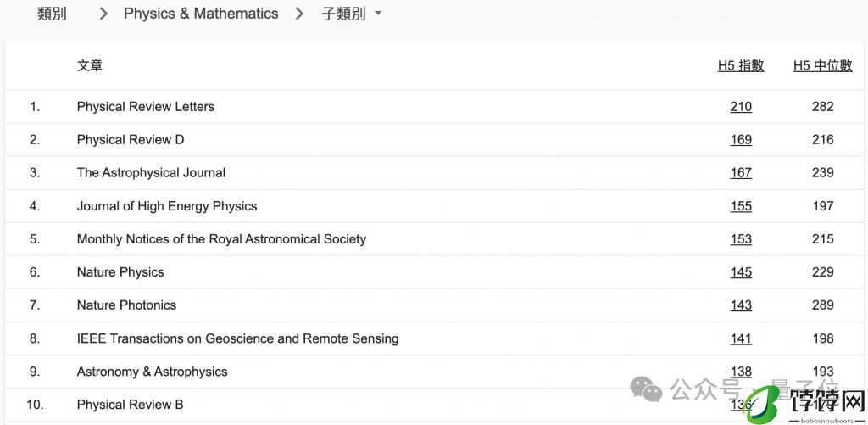Sort by H5 指數 column header
Viewport: 868px width, 425px height.
[741, 66]
